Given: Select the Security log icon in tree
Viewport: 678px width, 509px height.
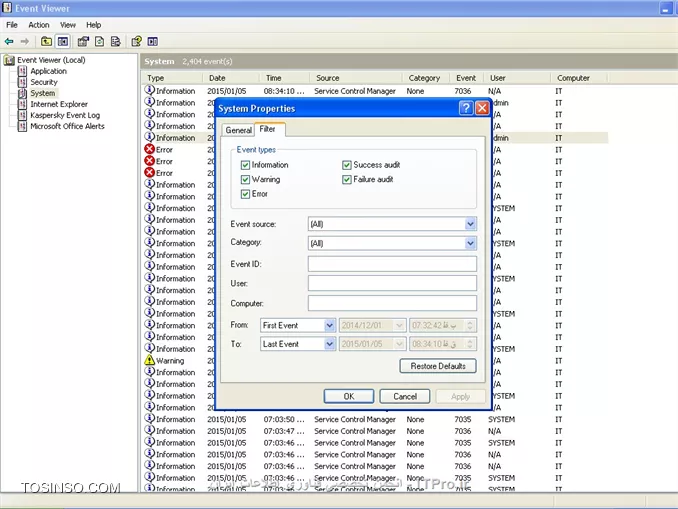Looking at the screenshot, I should pos(22,82).
